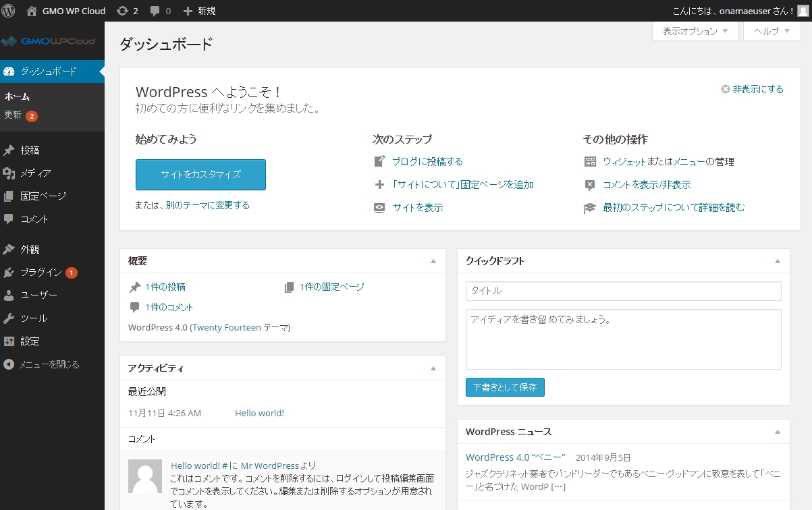Click the edit icon beside ブログに投稿する

379,162
